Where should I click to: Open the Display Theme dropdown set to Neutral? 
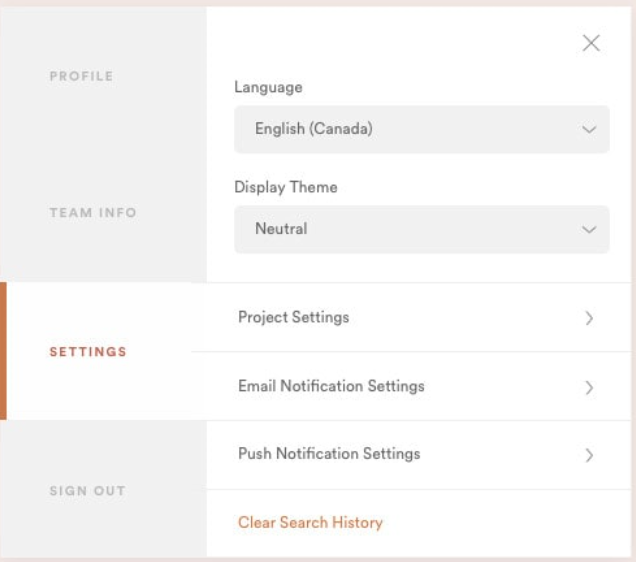(x=421, y=230)
